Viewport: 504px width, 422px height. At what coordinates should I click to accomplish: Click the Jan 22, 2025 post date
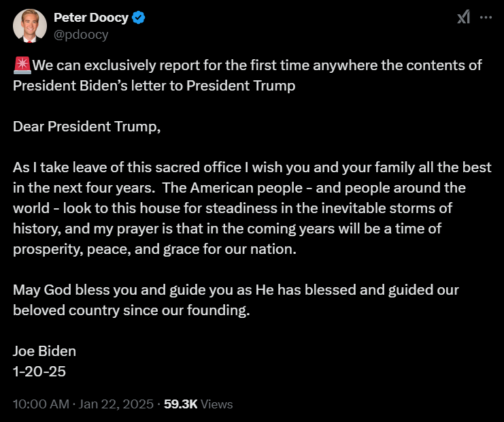(x=116, y=404)
